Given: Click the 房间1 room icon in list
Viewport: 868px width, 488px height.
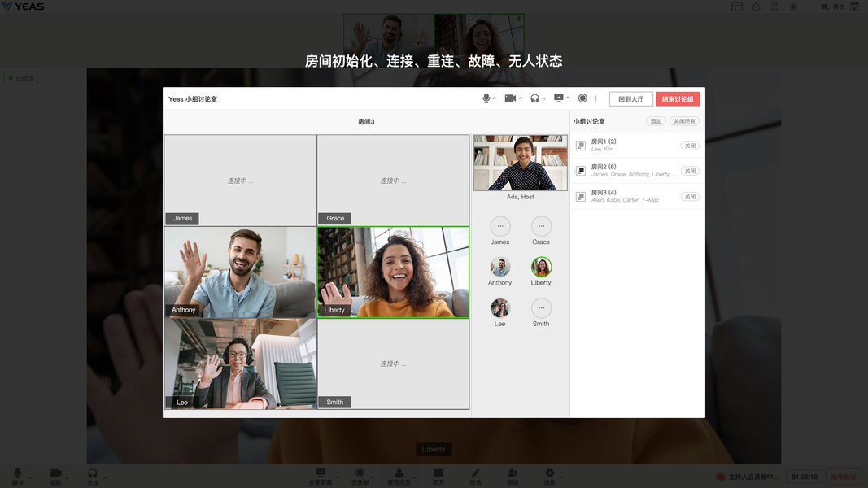Looking at the screenshot, I should [x=581, y=146].
